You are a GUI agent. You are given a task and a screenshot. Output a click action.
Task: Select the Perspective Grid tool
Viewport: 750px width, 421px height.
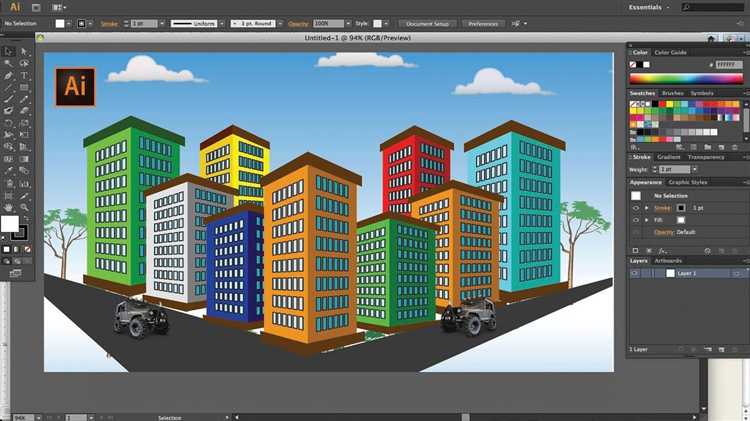24,147
